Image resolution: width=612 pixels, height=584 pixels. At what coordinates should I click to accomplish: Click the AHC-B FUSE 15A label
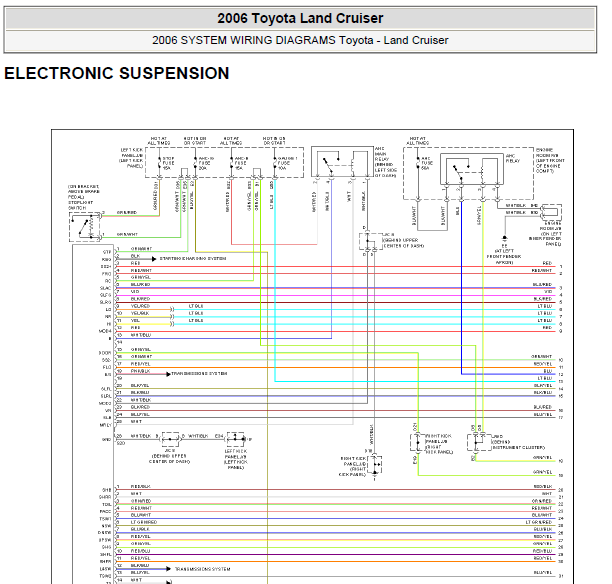coord(241,163)
